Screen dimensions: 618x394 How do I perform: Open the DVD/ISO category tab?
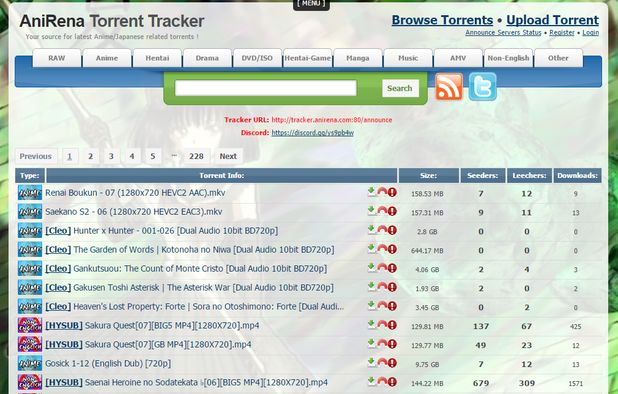[x=257, y=58]
